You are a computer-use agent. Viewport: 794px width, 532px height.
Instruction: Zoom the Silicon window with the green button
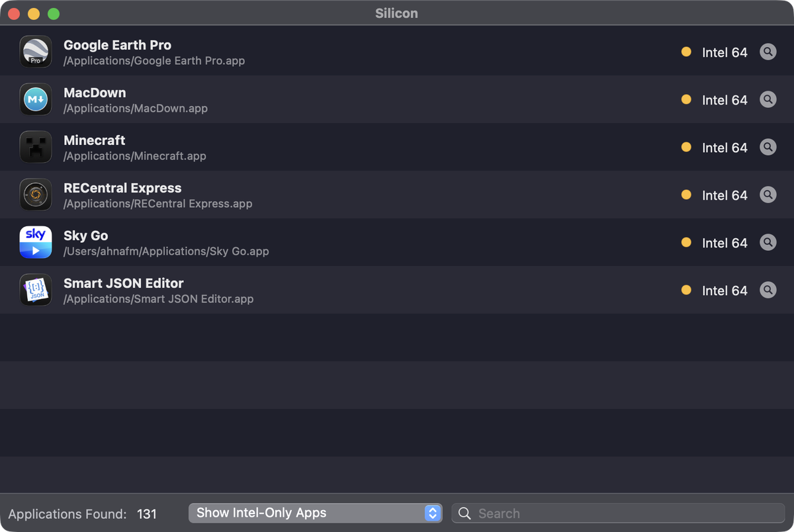tap(54, 14)
